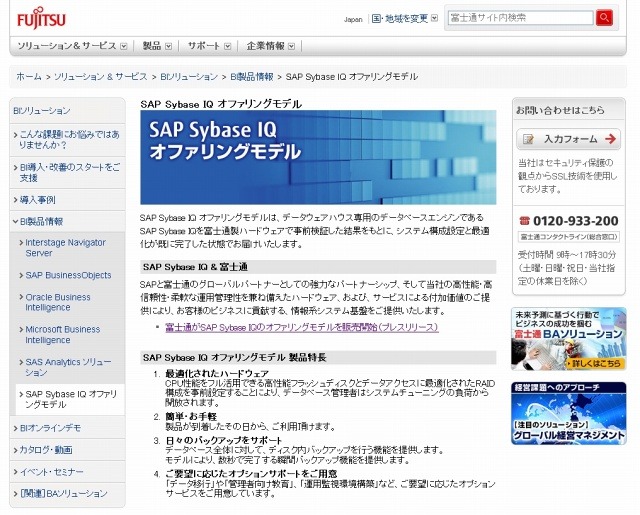The width and height of the screenshot is (640, 515).
Task: Open Microsoft Business Intelligence link
Action: click(x=62, y=335)
